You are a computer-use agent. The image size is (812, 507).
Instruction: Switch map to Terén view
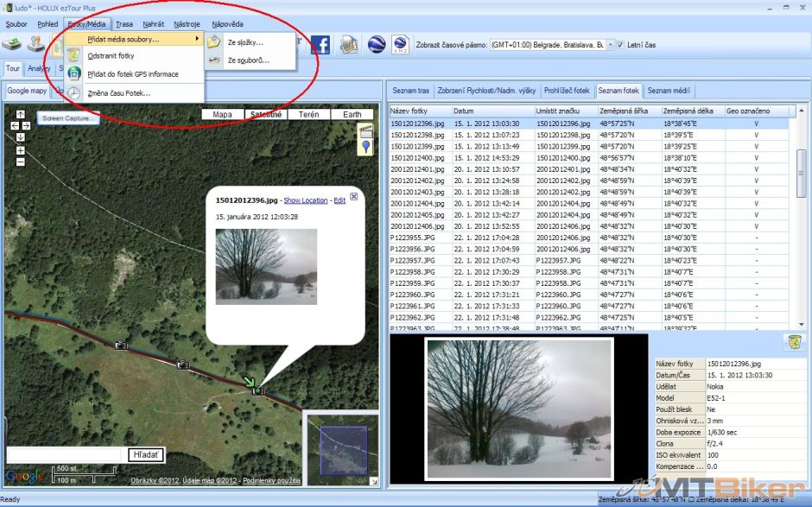point(308,114)
